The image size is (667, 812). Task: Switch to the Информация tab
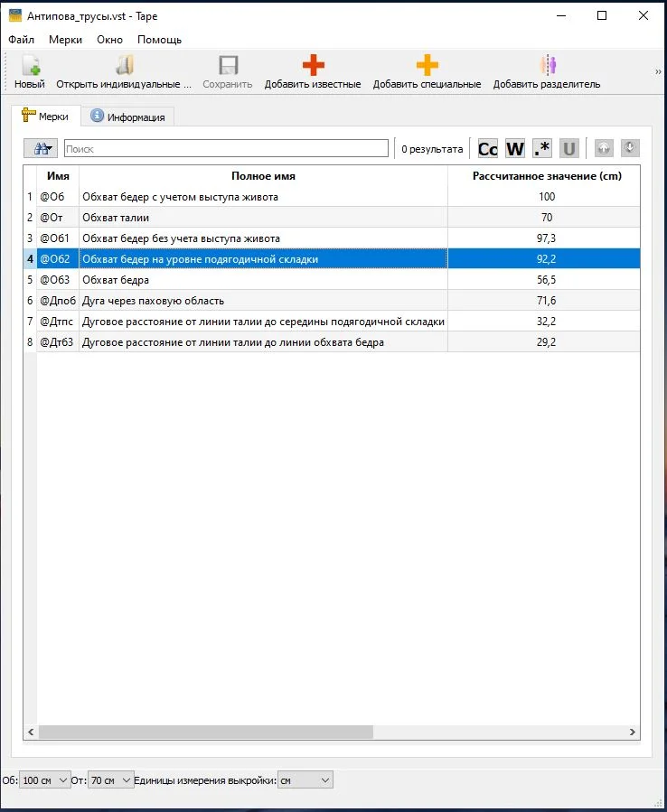click(127, 117)
